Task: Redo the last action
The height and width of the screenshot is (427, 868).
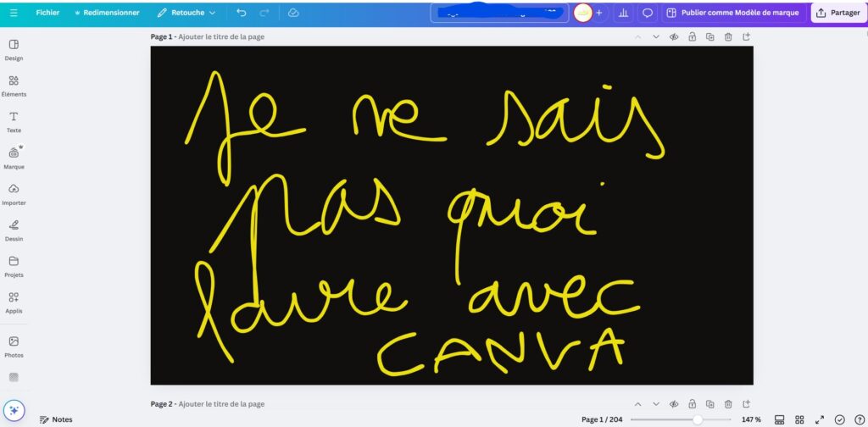Action: [264, 13]
